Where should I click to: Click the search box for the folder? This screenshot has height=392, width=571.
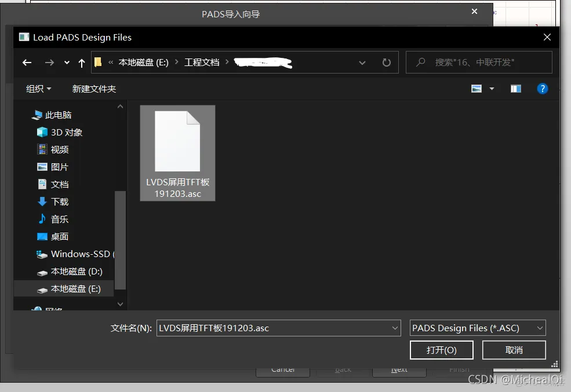pos(479,63)
